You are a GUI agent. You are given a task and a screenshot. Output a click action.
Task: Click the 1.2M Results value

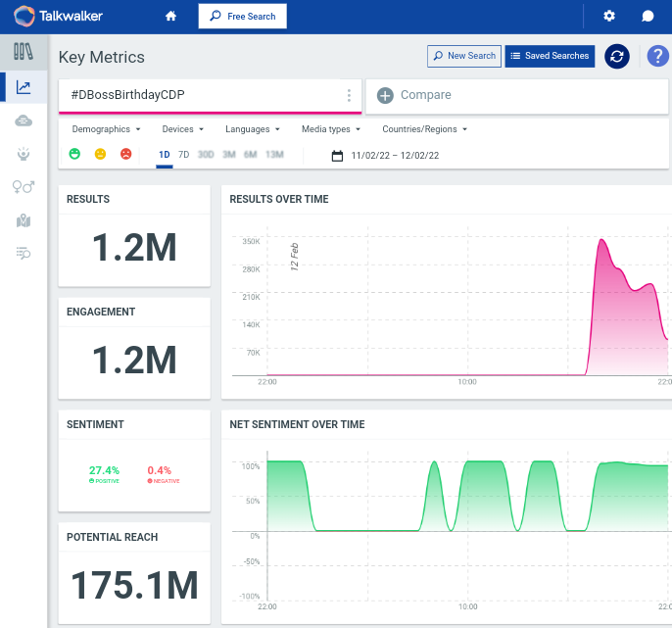click(134, 247)
